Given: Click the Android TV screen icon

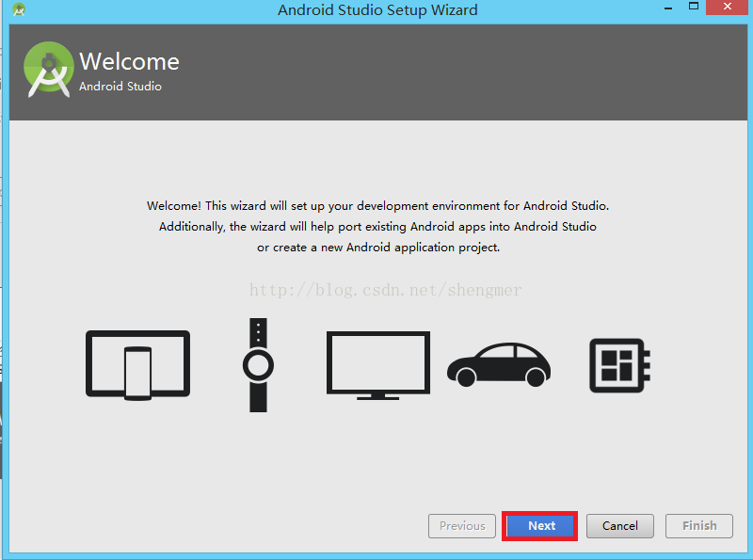Looking at the screenshot, I should click(x=378, y=365).
